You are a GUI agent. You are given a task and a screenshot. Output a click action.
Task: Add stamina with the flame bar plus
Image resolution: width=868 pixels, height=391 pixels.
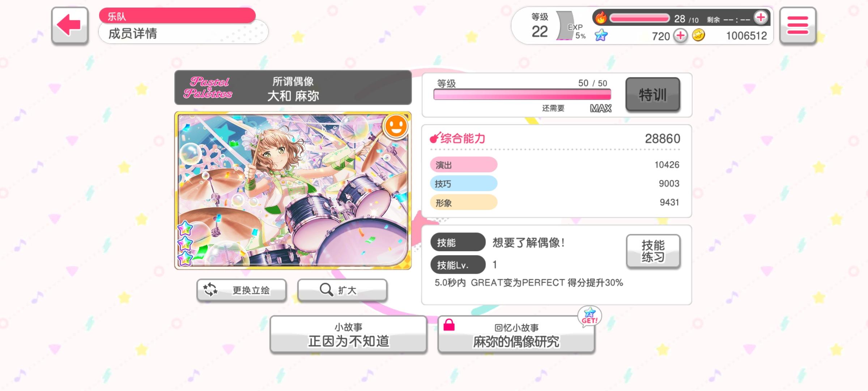point(761,17)
